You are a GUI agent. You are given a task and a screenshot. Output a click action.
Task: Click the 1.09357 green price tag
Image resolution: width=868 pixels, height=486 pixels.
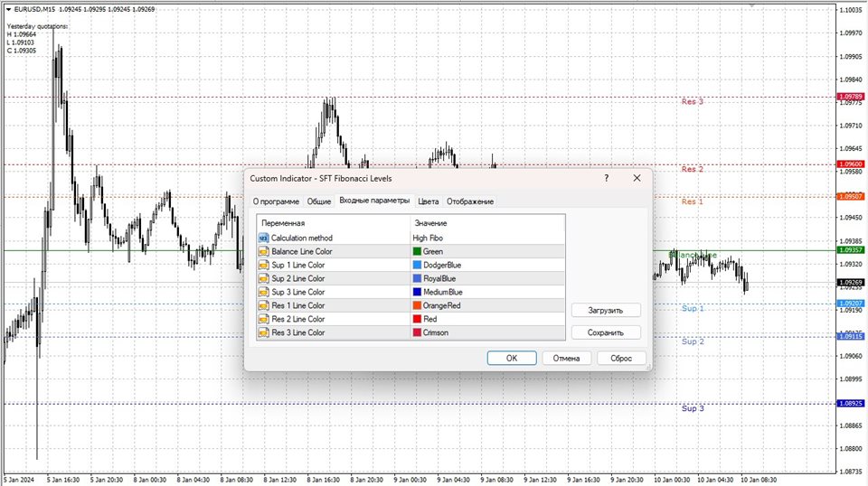pos(850,250)
